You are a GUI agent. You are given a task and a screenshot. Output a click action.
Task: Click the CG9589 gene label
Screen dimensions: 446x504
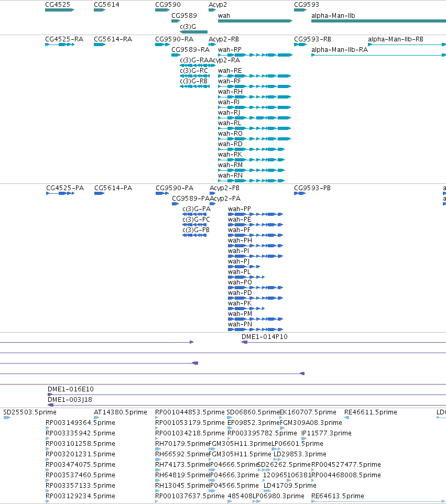[184, 15]
